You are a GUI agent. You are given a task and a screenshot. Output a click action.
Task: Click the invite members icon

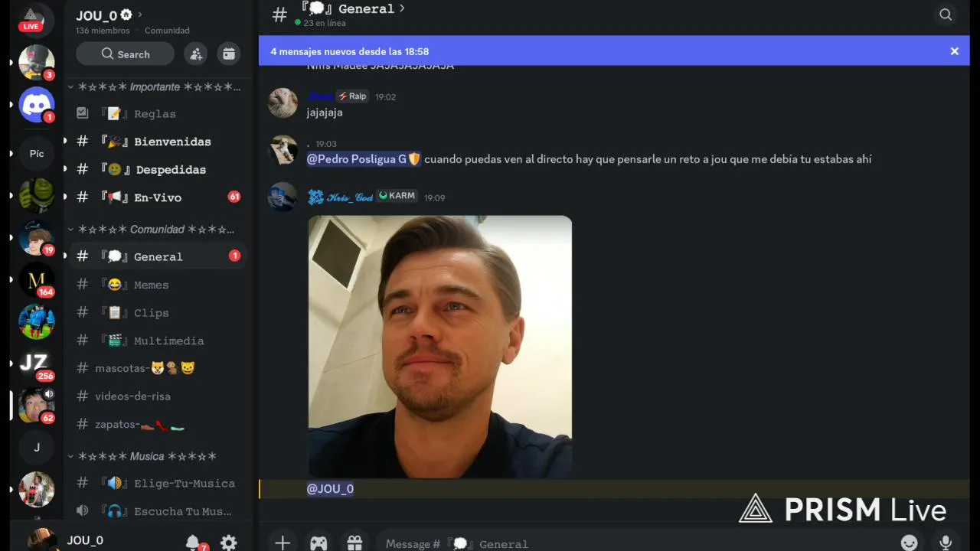196,54
